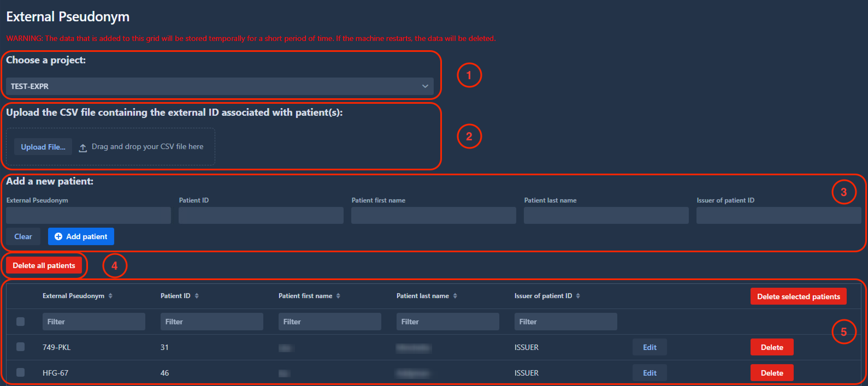Click the chevron arrow of project selector
The width and height of the screenshot is (868, 386).
pyautogui.click(x=425, y=86)
